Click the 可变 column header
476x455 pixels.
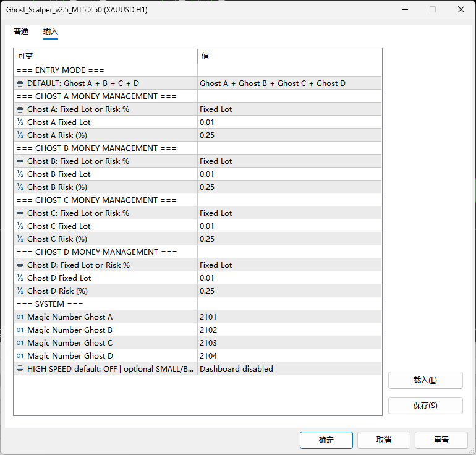[105, 56]
